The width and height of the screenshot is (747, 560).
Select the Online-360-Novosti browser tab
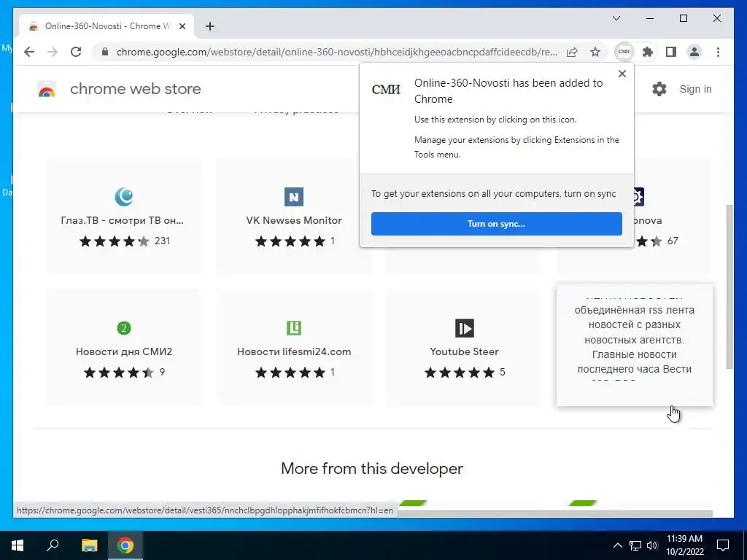point(107,26)
